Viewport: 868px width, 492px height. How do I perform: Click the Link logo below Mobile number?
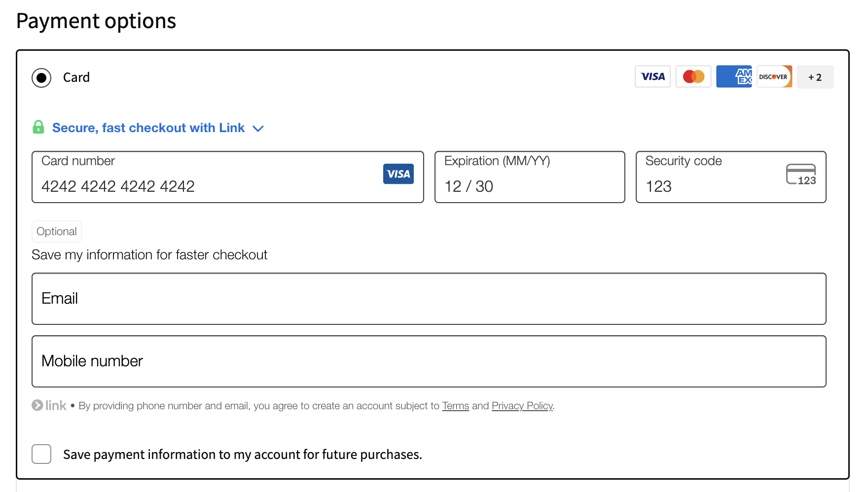coord(49,405)
